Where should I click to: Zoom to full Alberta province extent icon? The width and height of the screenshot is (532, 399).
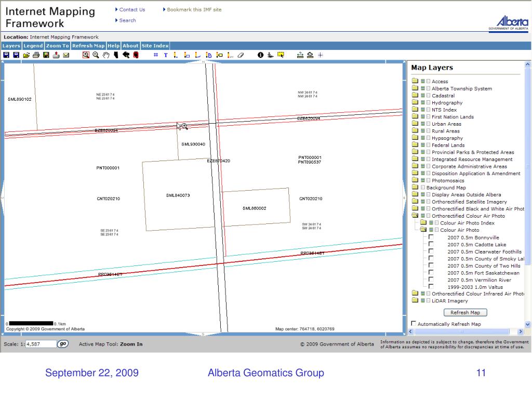(x=116, y=55)
